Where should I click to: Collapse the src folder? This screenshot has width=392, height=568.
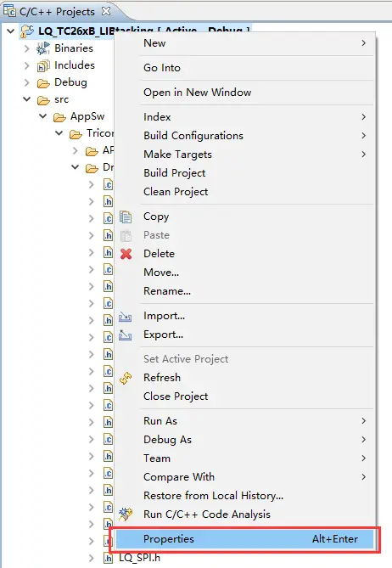point(27,98)
